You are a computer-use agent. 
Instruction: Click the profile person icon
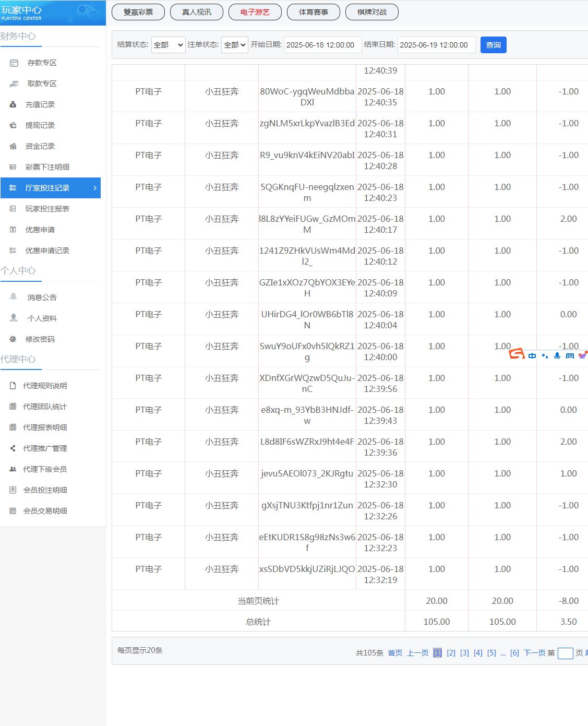pos(14,318)
